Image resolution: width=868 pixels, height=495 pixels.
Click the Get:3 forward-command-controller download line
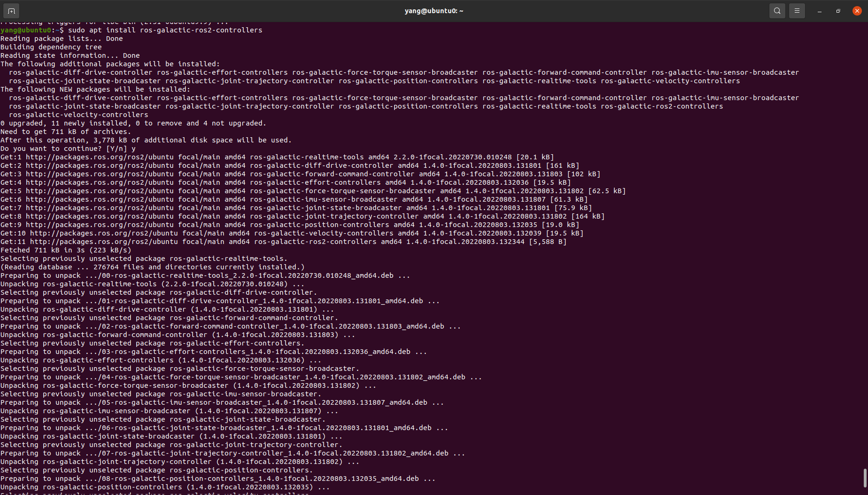click(301, 174)
